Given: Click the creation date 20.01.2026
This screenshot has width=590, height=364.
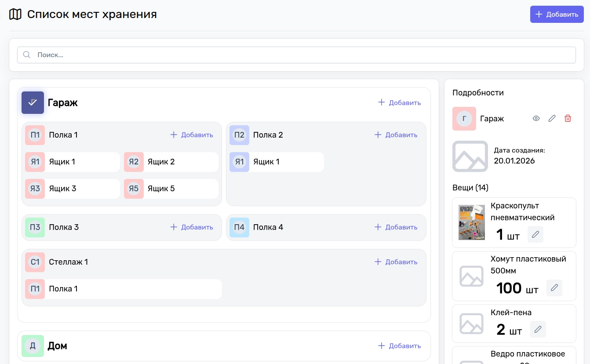Looking at the screenshot, I should click(x=514, y=161).
